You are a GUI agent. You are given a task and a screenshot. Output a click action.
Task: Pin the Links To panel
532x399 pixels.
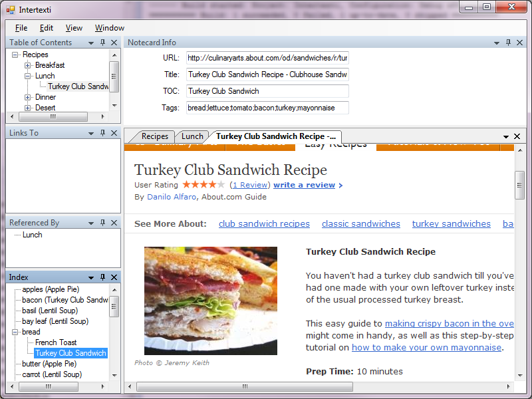click(x=102, y=133)
